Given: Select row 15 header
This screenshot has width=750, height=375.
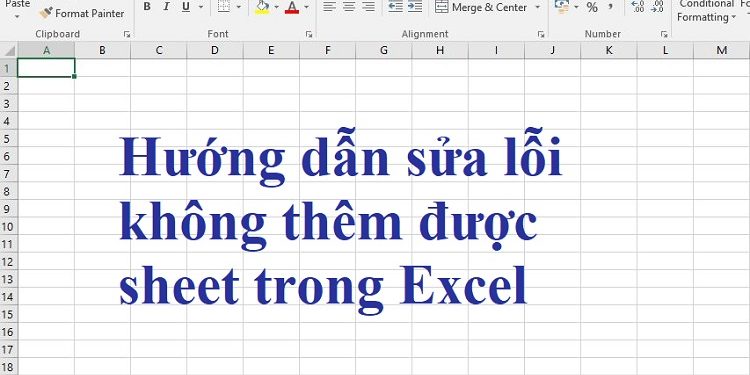Looking at the screenshot, I should tap(8, 314).
